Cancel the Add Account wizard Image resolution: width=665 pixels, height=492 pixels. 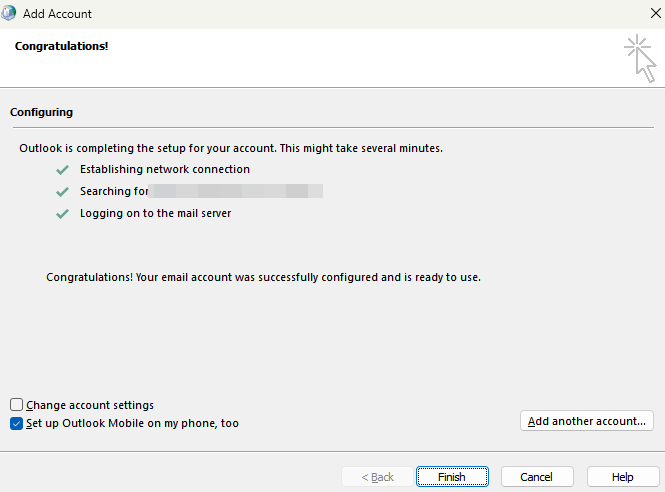click(x=537, y=477)
